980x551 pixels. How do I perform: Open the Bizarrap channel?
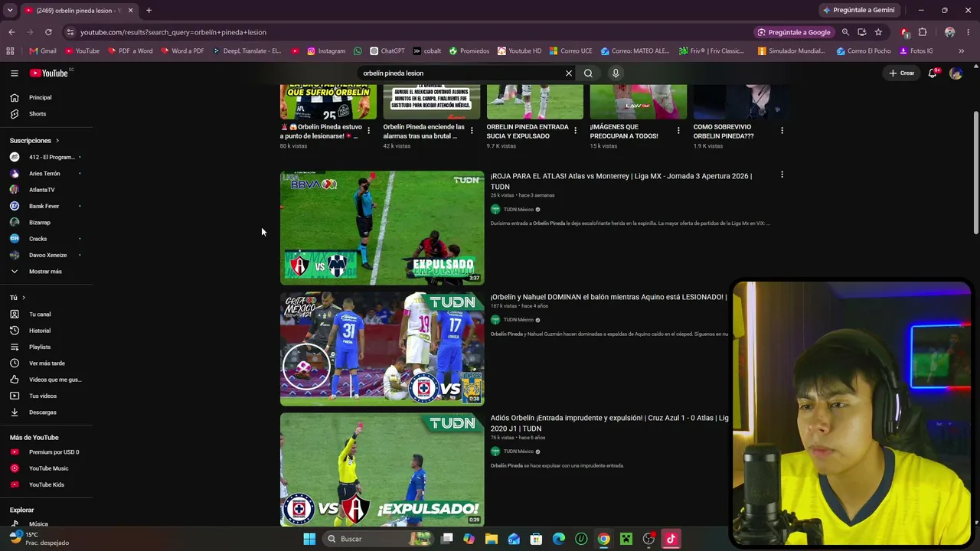47,223
